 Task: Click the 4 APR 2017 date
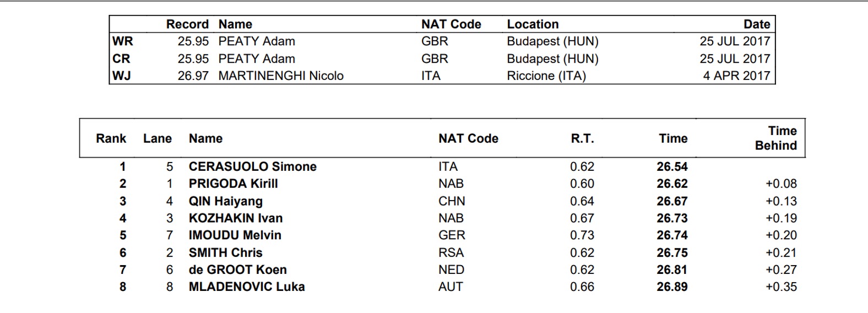[x=736, y=75]
